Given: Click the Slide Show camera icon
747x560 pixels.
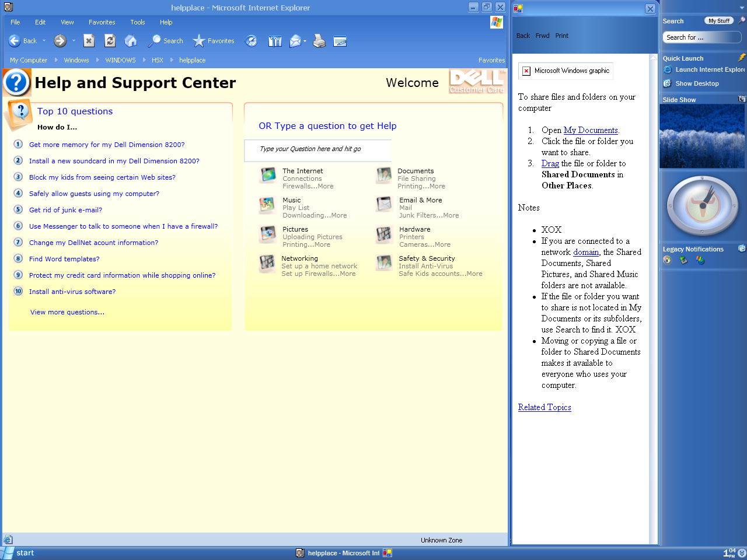Looking at the screenshot, I should (742, 99).
